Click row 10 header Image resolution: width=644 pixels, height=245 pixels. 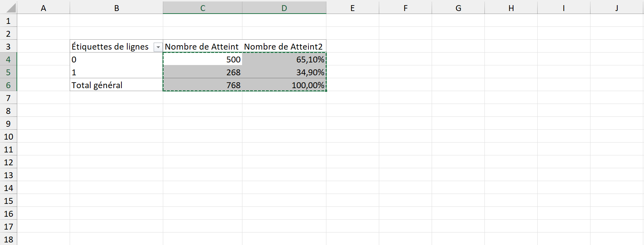[8, 137]
